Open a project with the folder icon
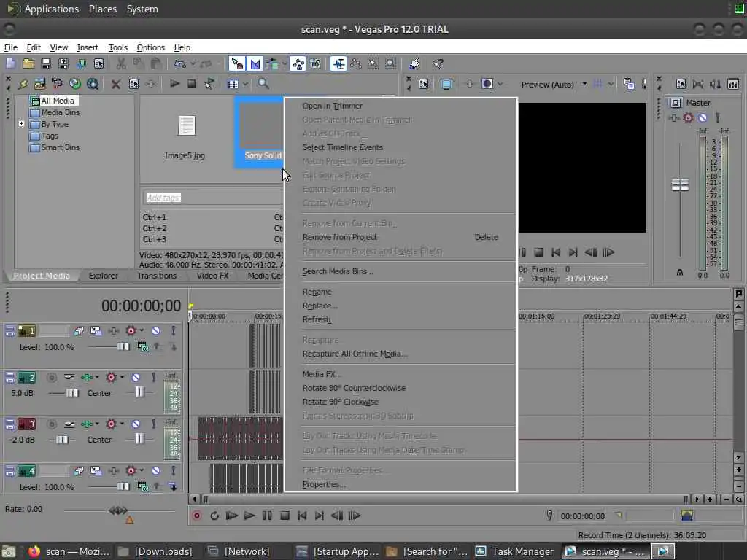 (x=28, y=63)
